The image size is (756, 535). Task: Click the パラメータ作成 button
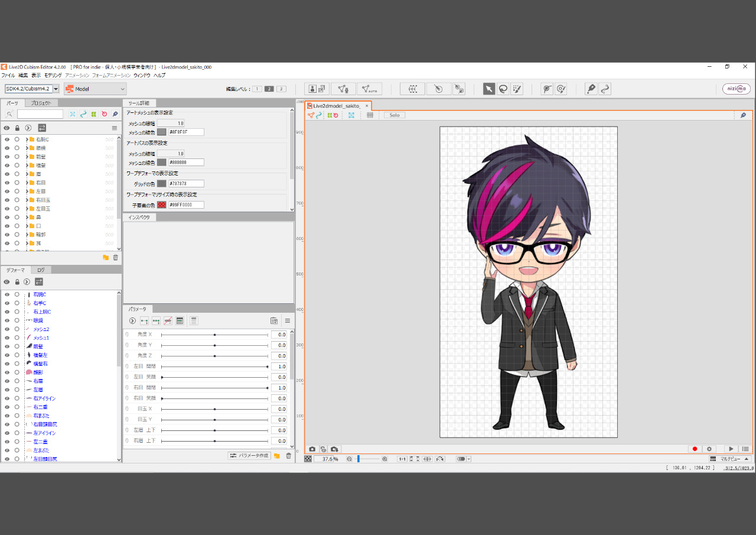pyautogui.click(x=249, y=456)
